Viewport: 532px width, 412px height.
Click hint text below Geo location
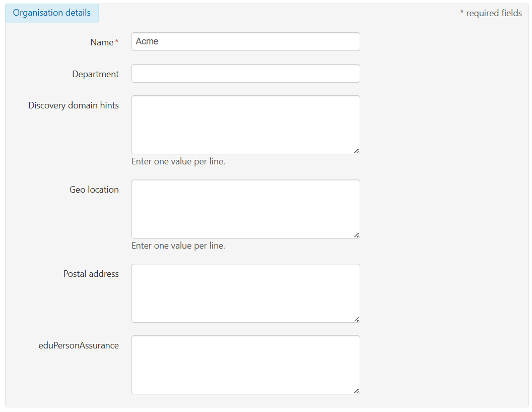pos(178,246)
